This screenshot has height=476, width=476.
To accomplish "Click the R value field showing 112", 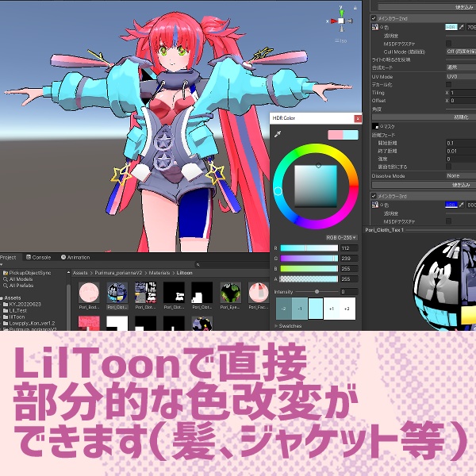I will (349, 248).
